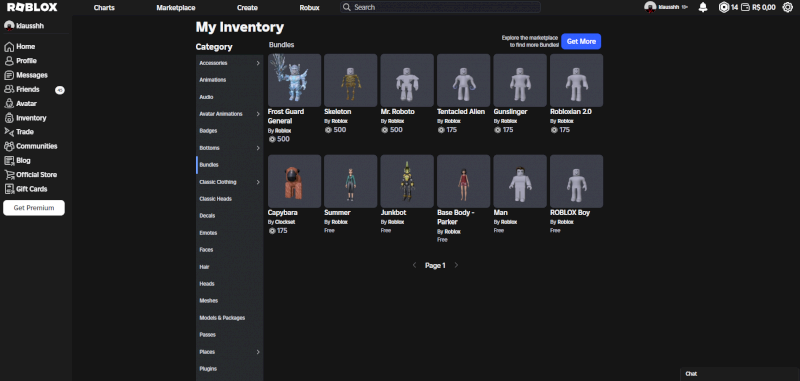Click the Clockset creator link under Capybara
The image size is (800, 381).
tap(285, 222)
